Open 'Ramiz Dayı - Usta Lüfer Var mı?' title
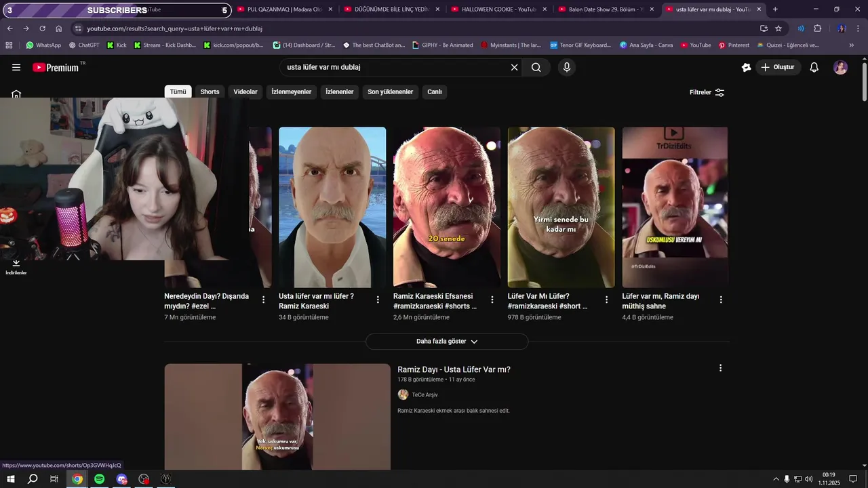The image size is (868, 488). point(454,369)
